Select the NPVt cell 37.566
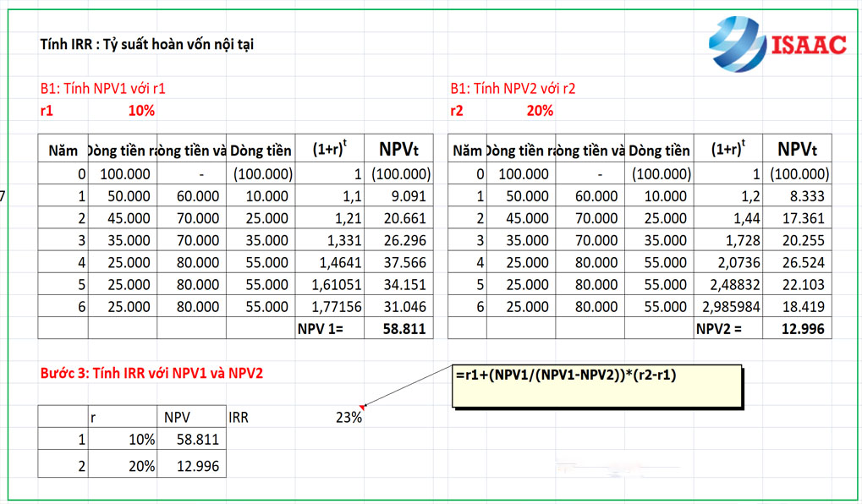This screenshot has width=862, height=504. pos(398,262)
